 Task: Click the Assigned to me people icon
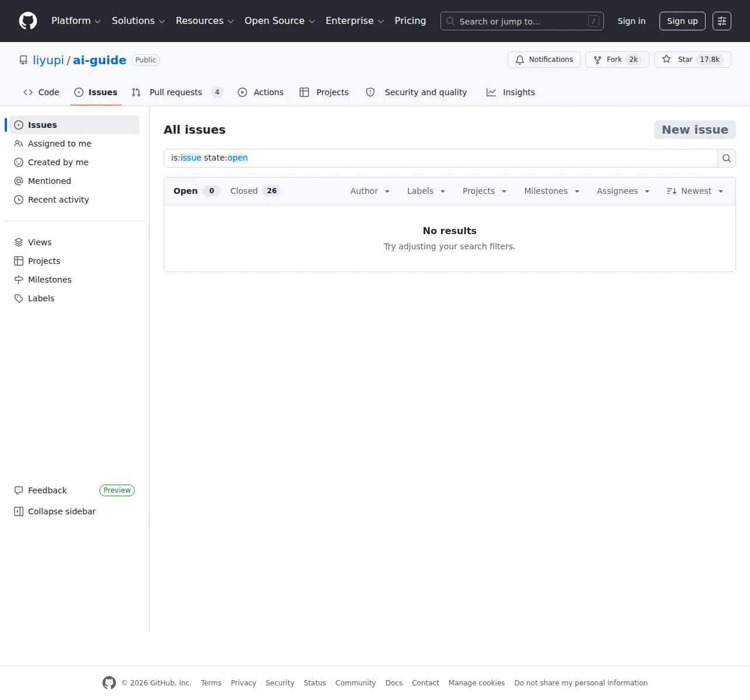tap(19, 144)
